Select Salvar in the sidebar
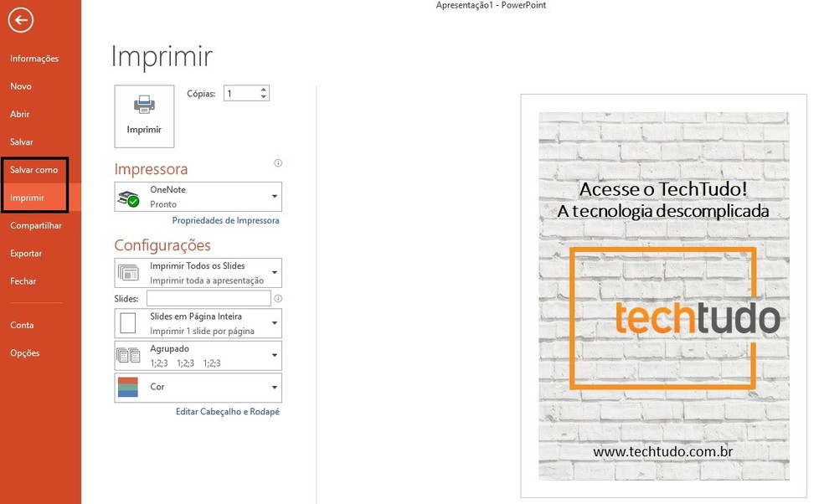 22,141
